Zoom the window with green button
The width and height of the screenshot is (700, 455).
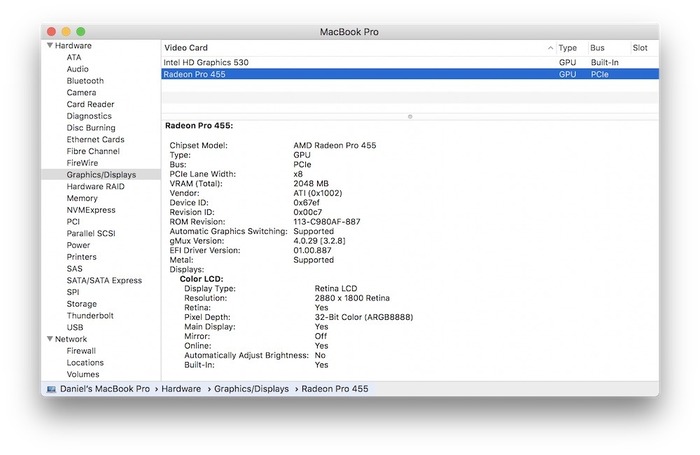[81, 31]
